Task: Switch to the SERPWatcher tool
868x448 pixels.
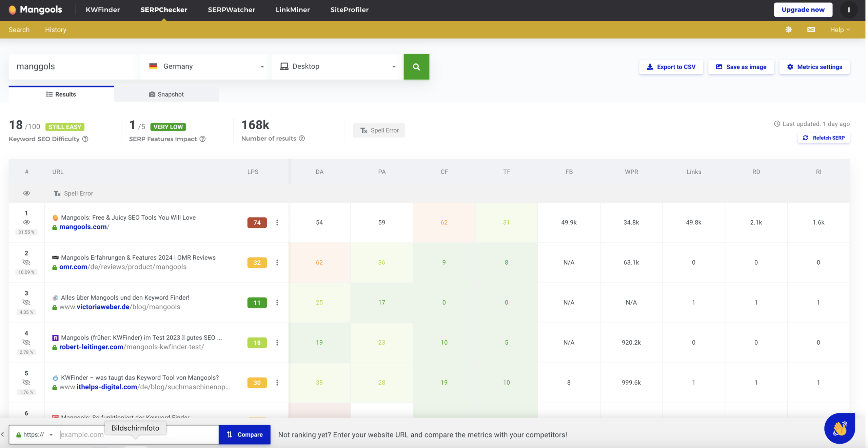Action: [232, 10]
